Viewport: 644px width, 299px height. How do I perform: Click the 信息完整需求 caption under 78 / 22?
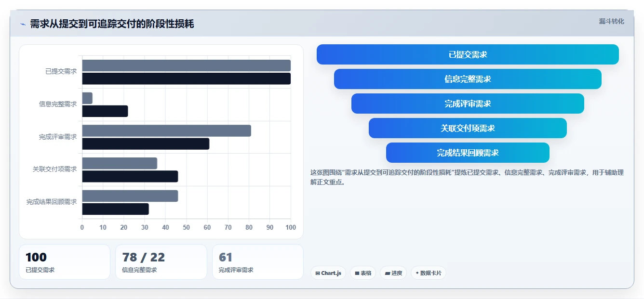pos(139,270)
